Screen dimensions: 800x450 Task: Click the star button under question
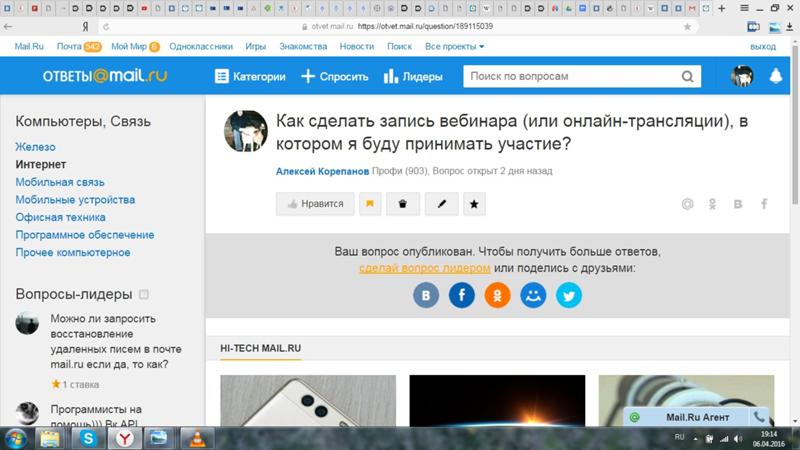pyautogui.click(x=474, y=204)
